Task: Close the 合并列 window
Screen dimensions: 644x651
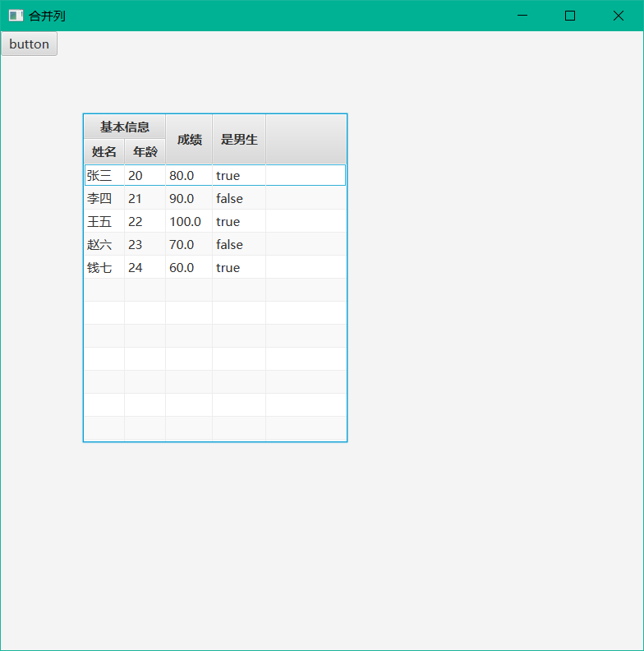Action: click(619, 16)
